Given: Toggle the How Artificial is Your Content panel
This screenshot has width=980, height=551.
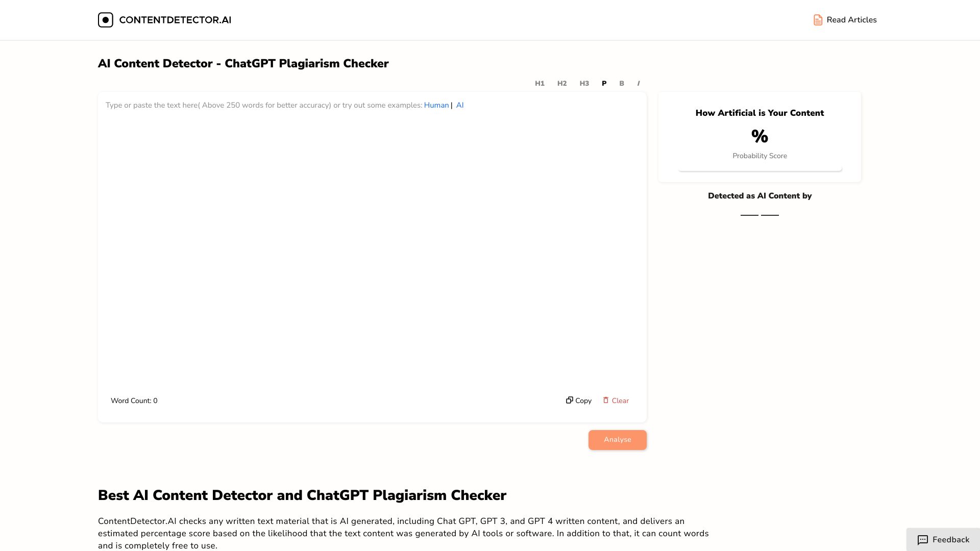Looking at the screenshot, I should [759, 112].
